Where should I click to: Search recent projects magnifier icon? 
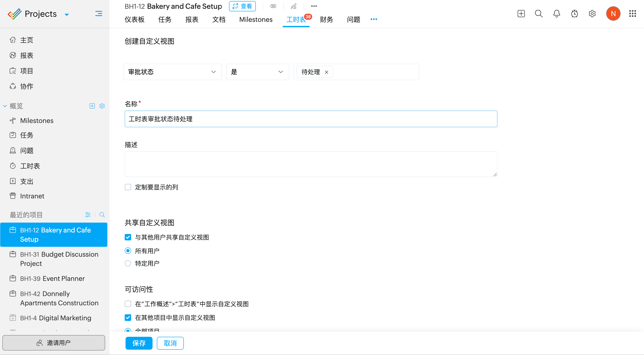(x=102, y=215)
